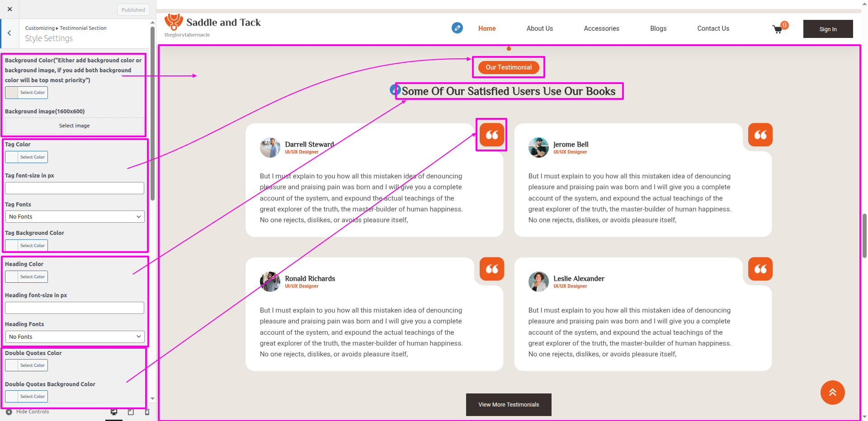The width and height of the screenshot is (868, 421).
Task: Go back using the left chevron arrow
Action: pyautogui.click(x=9, y=33)
